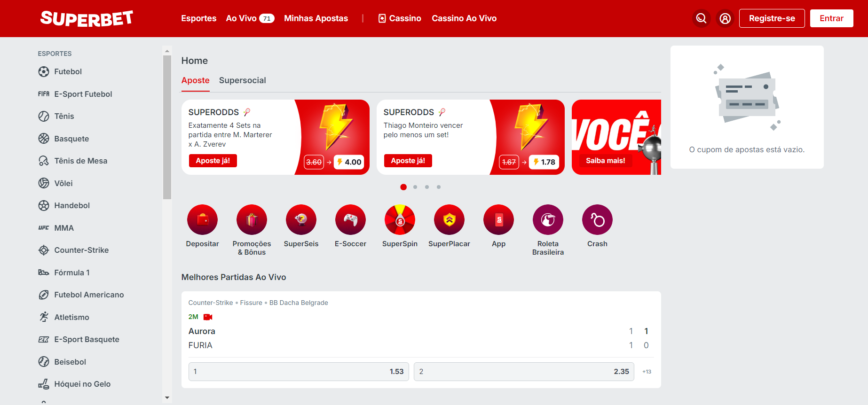The height and width of the screenshot is (405, 868).
Task: Click Aposte já on Marterer x Zverev card
Action: (213, 161)
